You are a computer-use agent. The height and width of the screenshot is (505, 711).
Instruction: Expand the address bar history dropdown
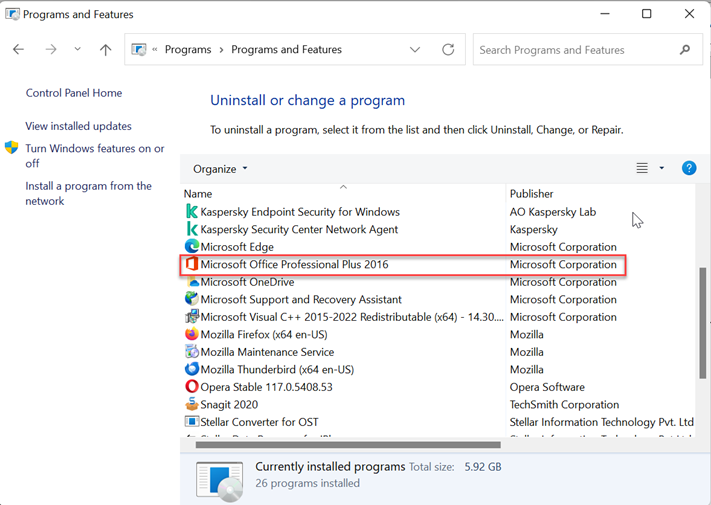[415, 49]
